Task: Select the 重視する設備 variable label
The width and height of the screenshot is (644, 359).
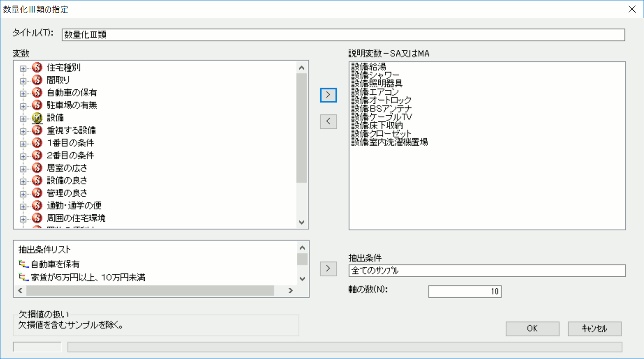Action: pos(71,130)
